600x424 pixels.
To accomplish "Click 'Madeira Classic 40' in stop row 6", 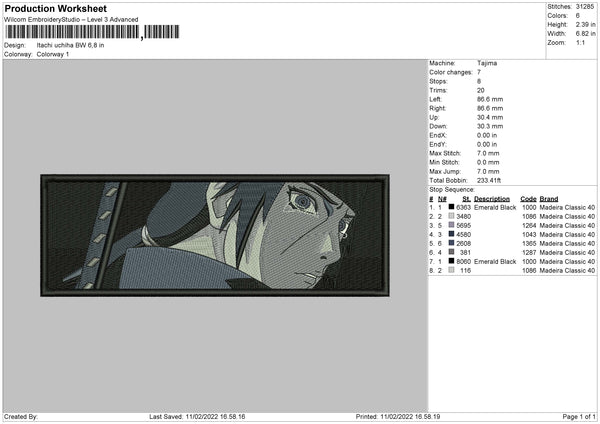I will [567, 253].
